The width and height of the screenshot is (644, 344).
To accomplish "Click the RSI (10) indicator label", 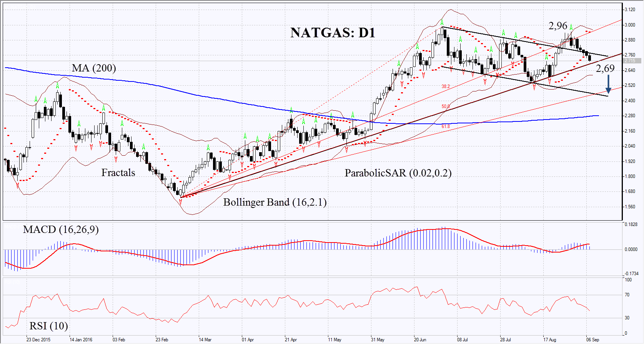I will click(x=48, y=326).
